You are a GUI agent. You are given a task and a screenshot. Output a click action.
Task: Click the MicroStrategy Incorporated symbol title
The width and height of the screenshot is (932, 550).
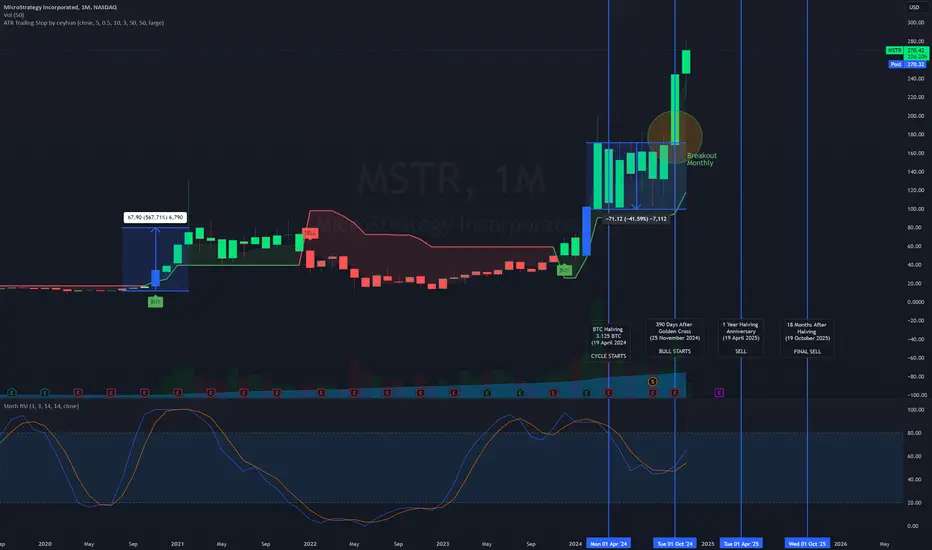click(60, 7)
